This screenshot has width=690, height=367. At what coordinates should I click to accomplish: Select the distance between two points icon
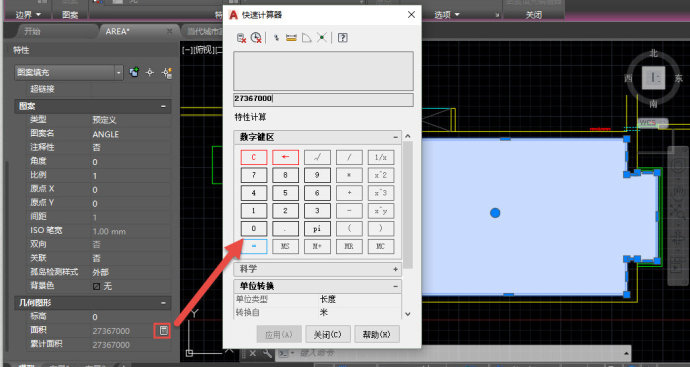[x=291, y=38]
